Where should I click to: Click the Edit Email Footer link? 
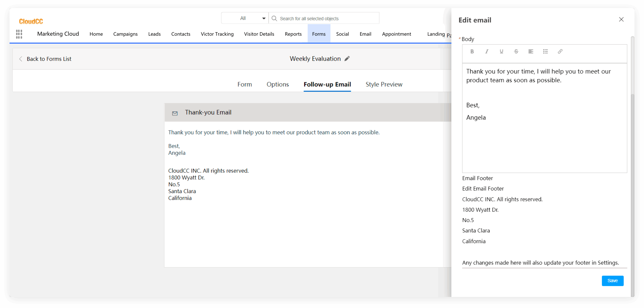click(x=483, y=189)
